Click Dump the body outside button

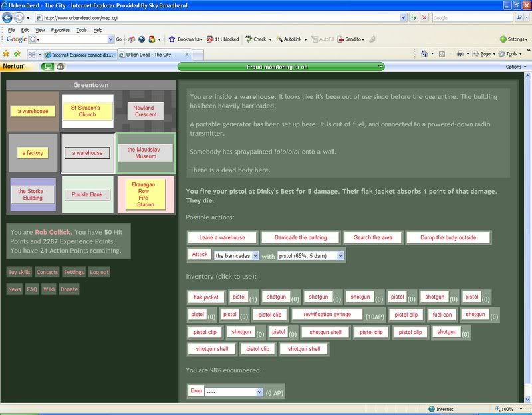(x=448, y=237)
